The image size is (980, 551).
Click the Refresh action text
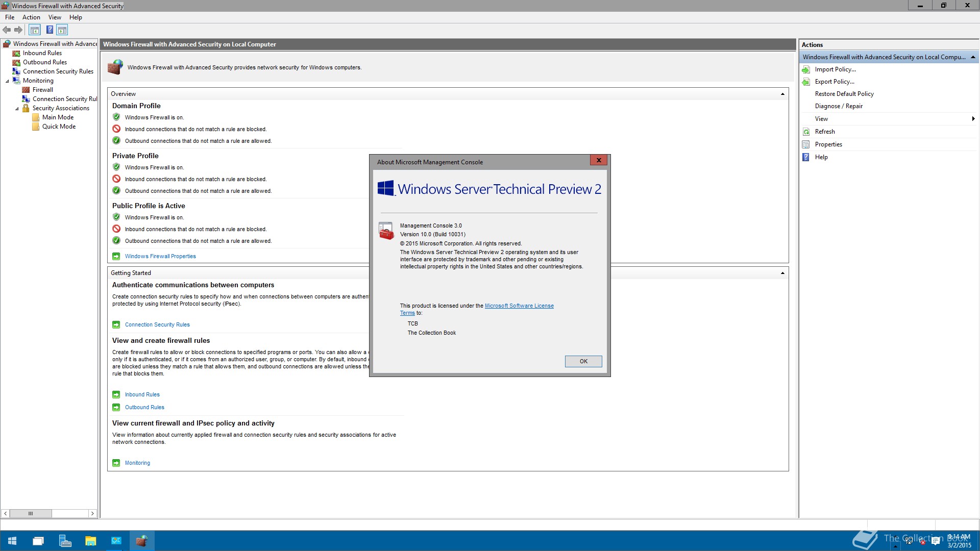pyautogui.click(x=825, y=132)
